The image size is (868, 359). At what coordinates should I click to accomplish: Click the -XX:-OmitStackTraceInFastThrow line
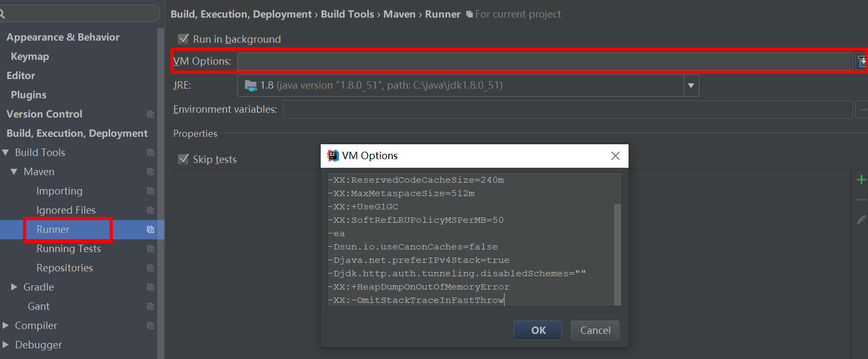[416, 300]
